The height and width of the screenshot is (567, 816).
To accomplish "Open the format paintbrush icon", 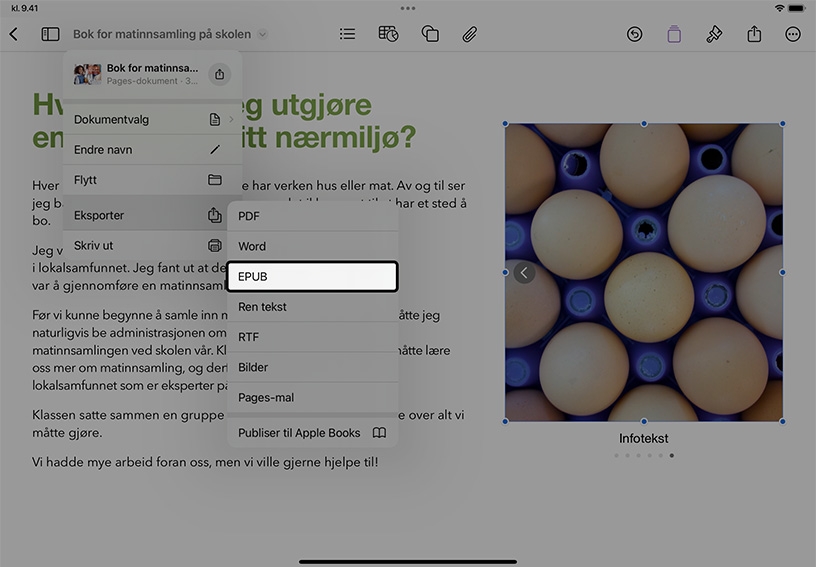I will click(x=713, y=34).
